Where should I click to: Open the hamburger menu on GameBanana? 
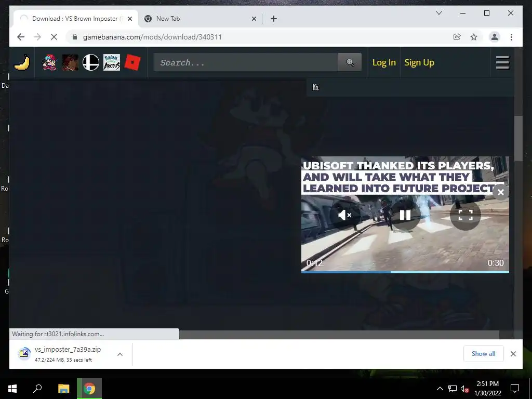[502, 62]
